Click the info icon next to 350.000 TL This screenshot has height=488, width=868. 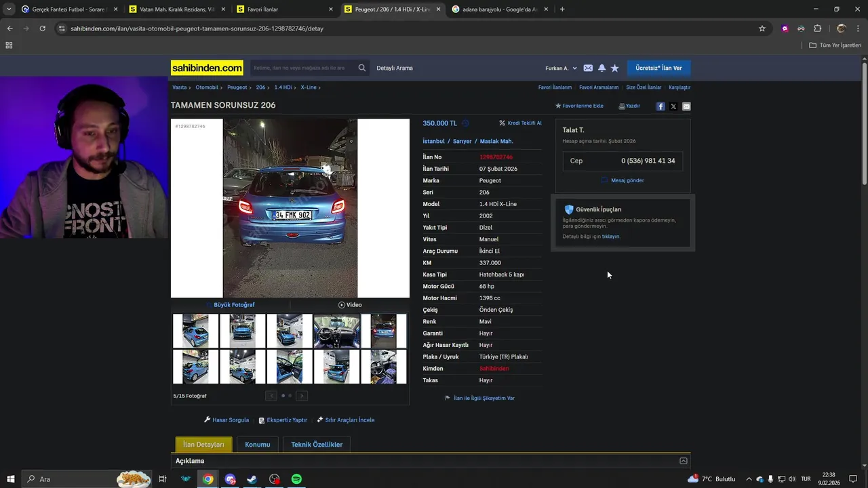click(465, 123)
